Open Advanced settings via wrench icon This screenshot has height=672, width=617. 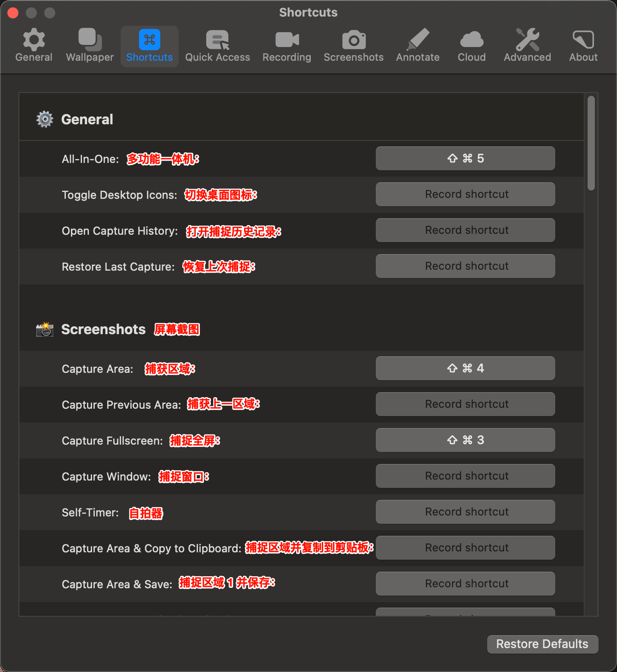527,44
